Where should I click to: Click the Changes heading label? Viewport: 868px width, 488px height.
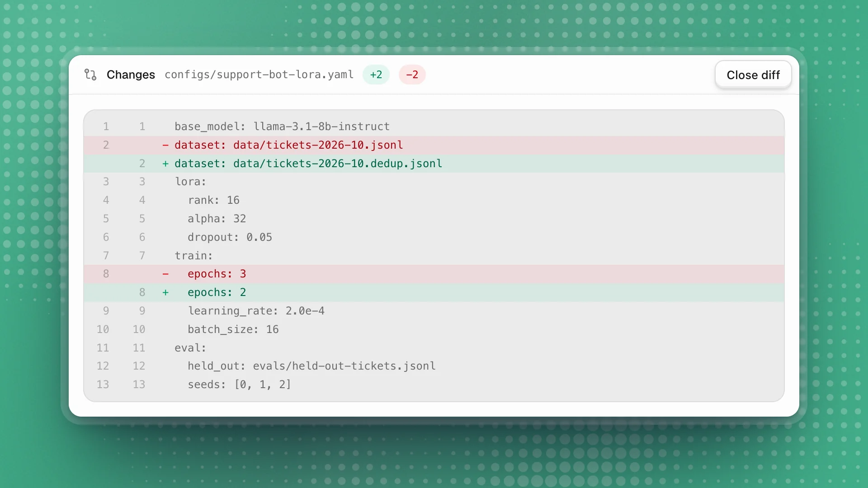coord(131,75)
